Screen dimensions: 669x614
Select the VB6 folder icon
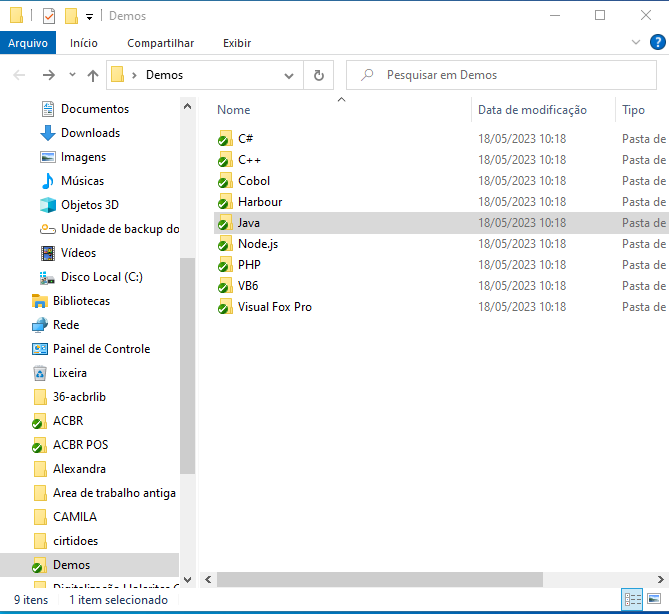click(x=224, y=285)
